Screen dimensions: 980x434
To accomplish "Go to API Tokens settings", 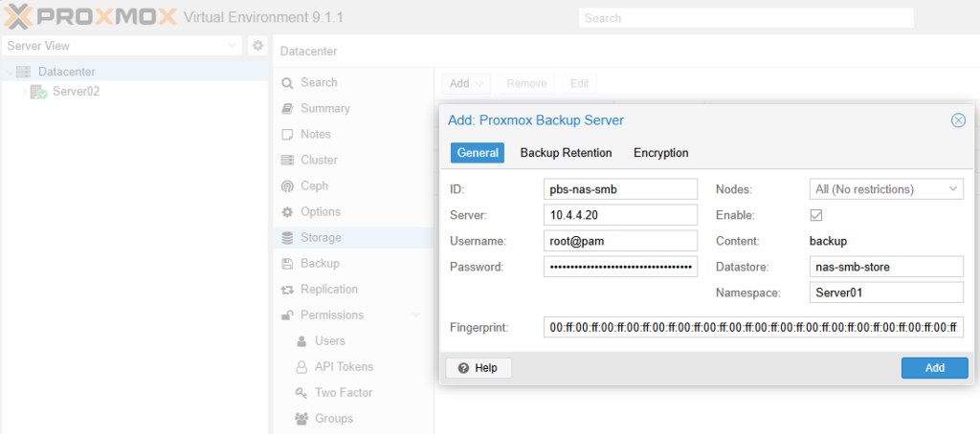I will [344, 366].
